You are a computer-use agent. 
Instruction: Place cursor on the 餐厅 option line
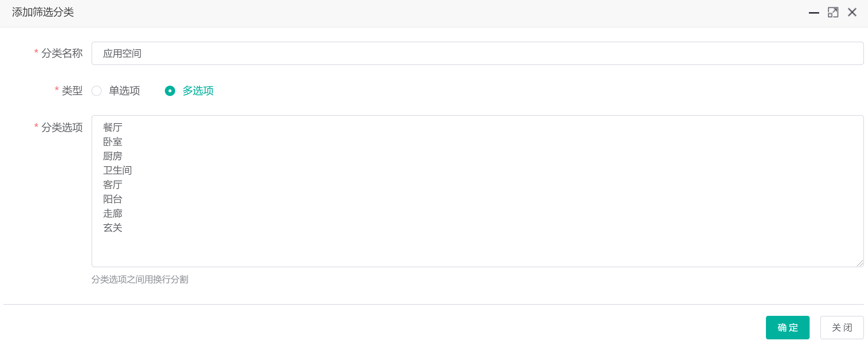113,128
